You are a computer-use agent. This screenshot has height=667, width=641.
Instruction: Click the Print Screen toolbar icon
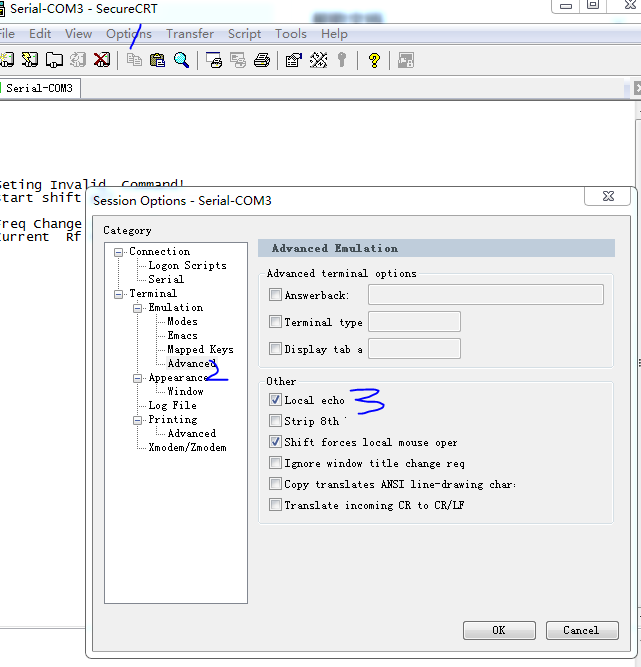point(214,60)
